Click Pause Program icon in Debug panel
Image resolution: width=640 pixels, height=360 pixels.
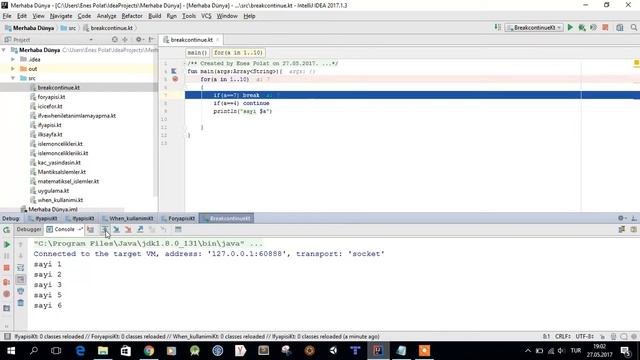click(x=7, y=256)
